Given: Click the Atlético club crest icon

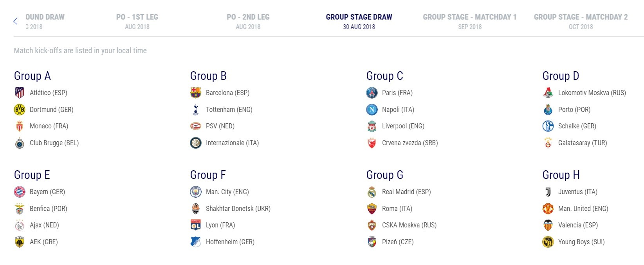Looking at the screenshot, I should coord(20,93).
